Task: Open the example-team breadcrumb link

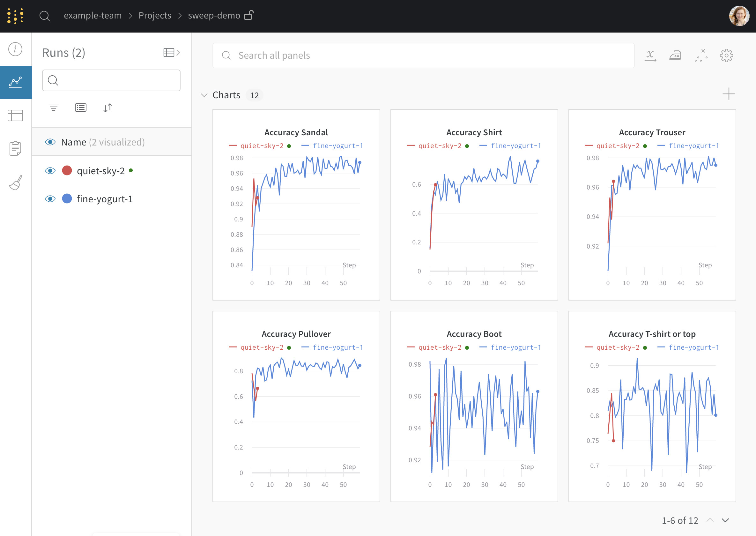Action: tap(93, 16)
